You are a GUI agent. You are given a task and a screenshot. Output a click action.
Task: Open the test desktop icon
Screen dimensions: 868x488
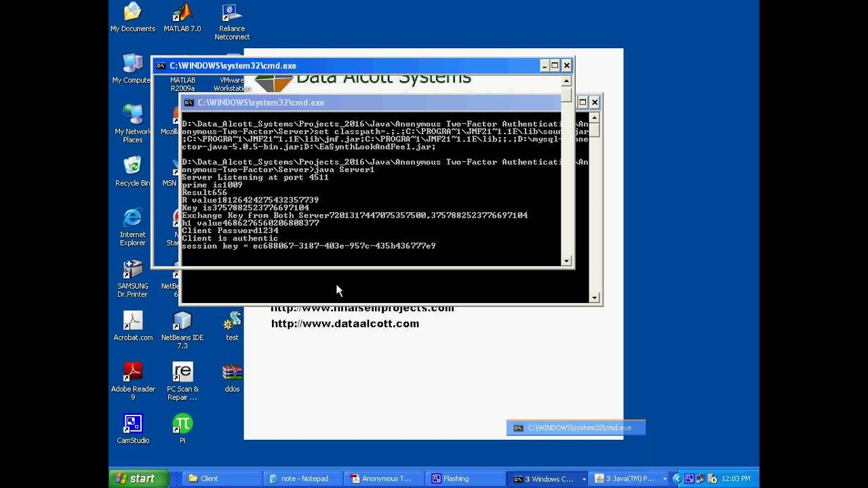[x=232, y=325]
